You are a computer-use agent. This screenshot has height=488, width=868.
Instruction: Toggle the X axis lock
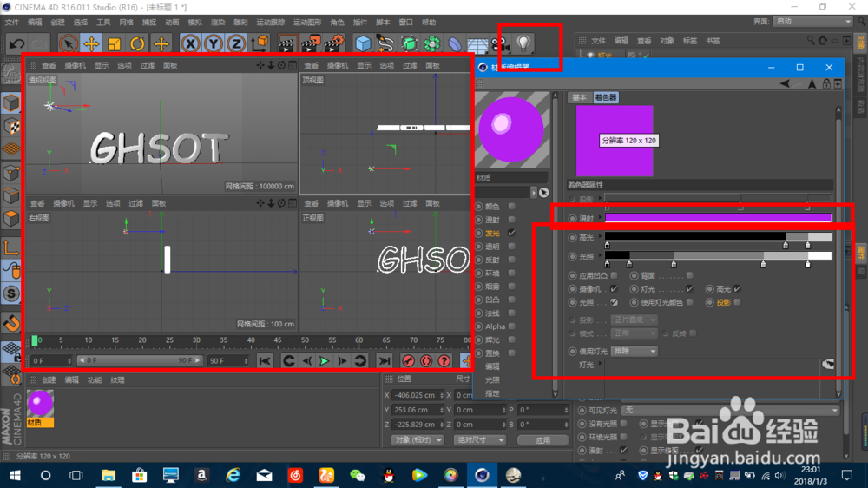coord(190,43)
